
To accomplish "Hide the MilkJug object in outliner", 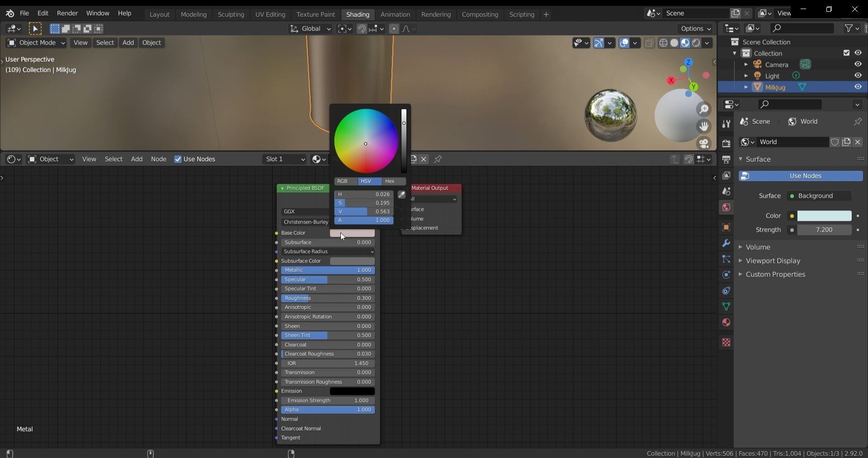I will coord(858,87).
